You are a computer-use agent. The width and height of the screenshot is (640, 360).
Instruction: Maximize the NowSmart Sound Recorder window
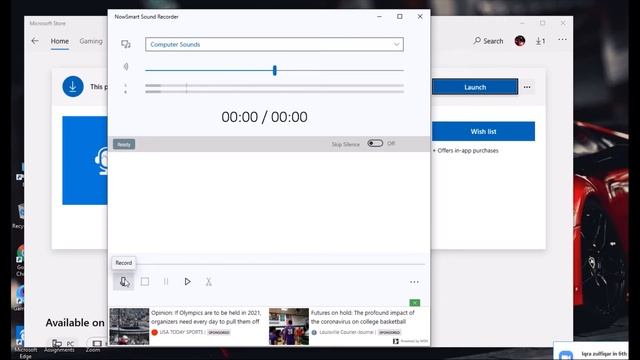[x=400, y=17]
